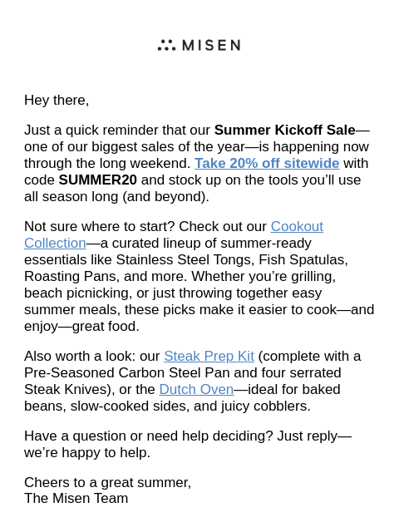
Task: Open the Dutch Oven link
Action: [x=196, y=390]
